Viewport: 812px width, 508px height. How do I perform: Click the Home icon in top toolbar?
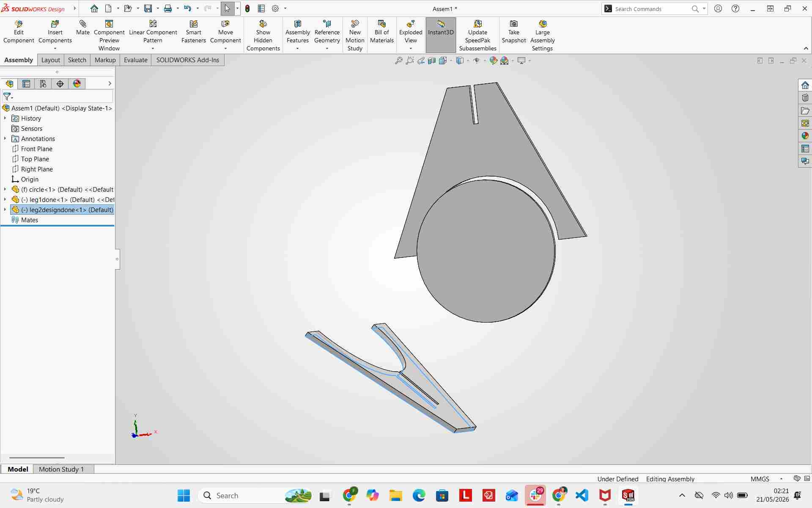click(x=94, y=8)
